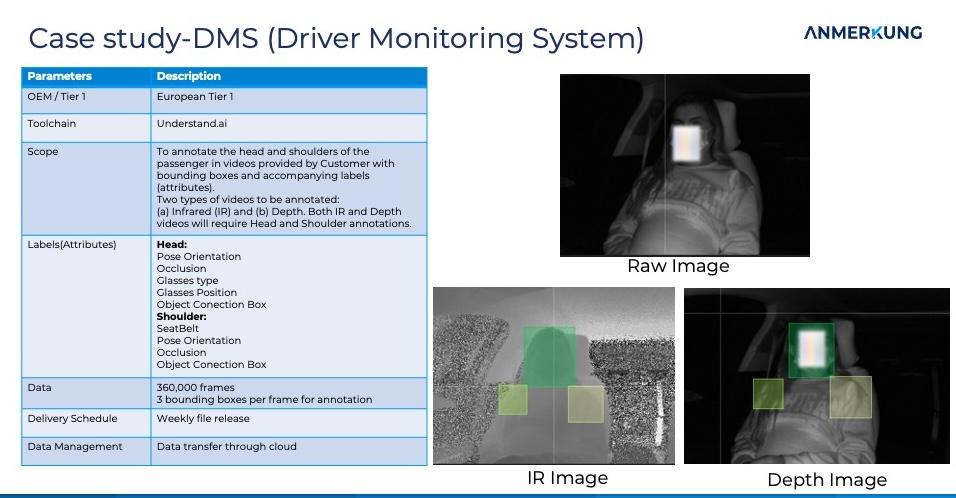Click the ANMERKUNG logo
This screenshot has height=498, width=956.
(x=863, y=32)
